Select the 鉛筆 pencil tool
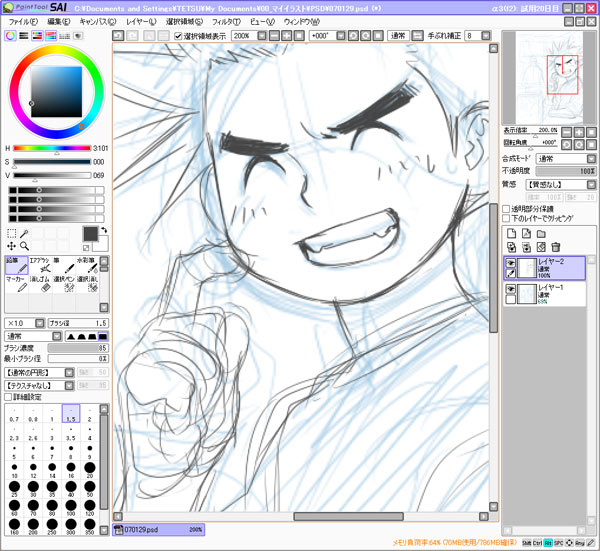 [x=17, y=265]
